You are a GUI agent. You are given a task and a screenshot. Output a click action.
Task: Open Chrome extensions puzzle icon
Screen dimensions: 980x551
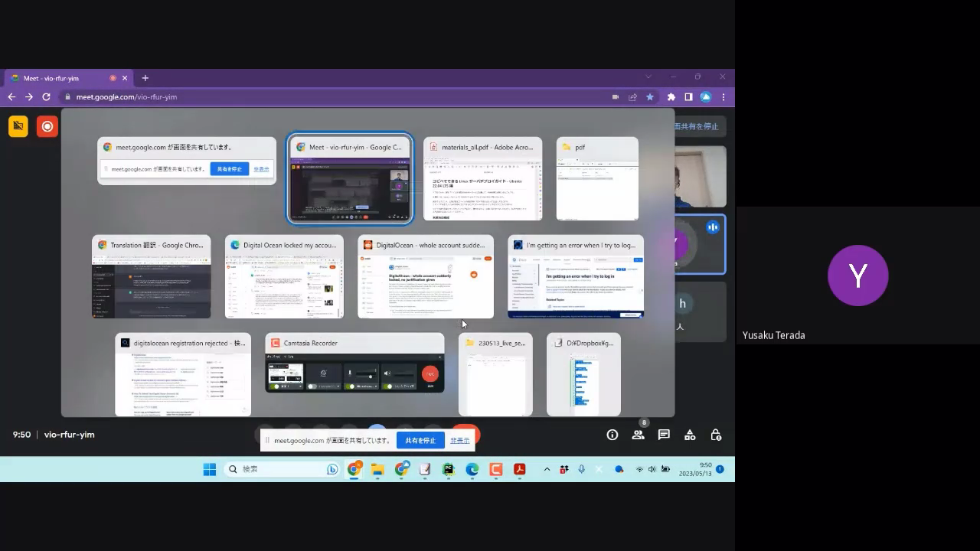coord(671,97)
